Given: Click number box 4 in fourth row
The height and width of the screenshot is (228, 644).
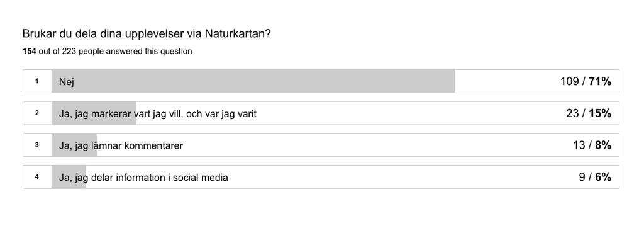Looking at the screenshot, I should click(x=37, y=177).
